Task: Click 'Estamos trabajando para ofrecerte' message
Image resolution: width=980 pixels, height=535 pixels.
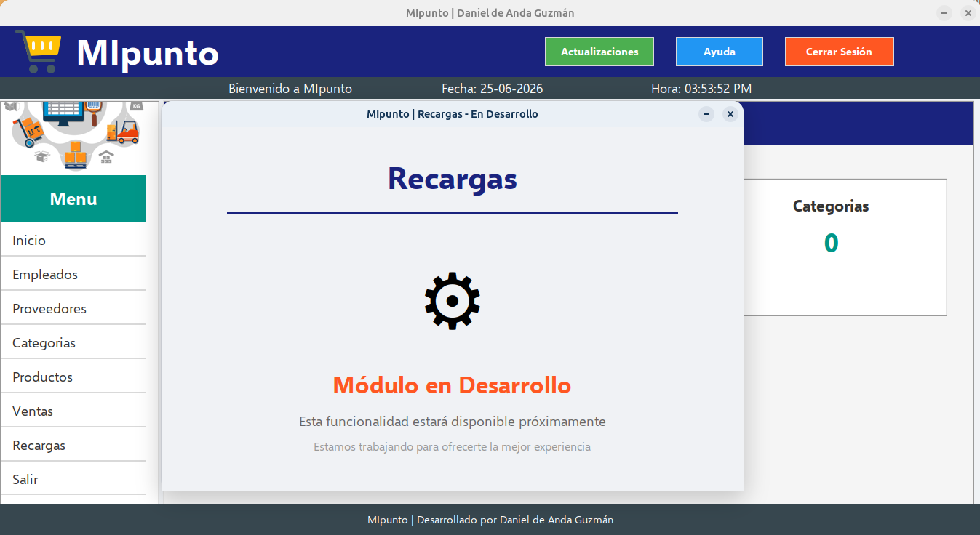Action: [452, 446]
